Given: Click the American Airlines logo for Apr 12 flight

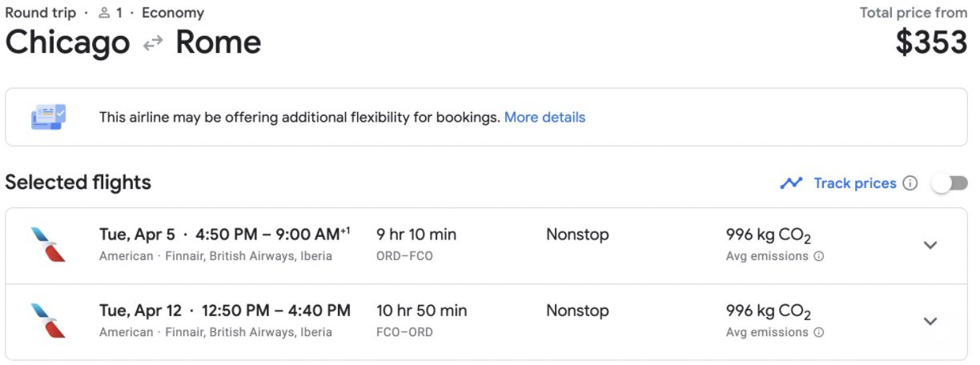Looking at the screenshot, I should tap(48, 320).
